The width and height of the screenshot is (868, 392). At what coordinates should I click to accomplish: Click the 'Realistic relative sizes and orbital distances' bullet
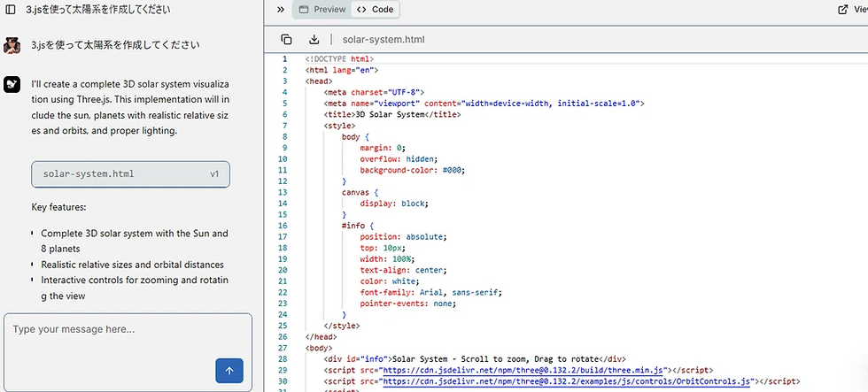pyautogui.click(x=132, y=265)
